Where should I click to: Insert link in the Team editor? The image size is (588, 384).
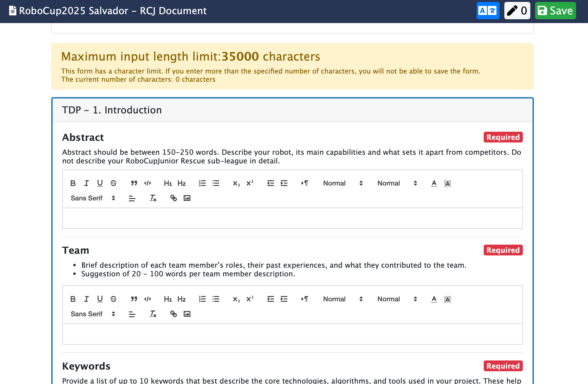click(173, 314)
